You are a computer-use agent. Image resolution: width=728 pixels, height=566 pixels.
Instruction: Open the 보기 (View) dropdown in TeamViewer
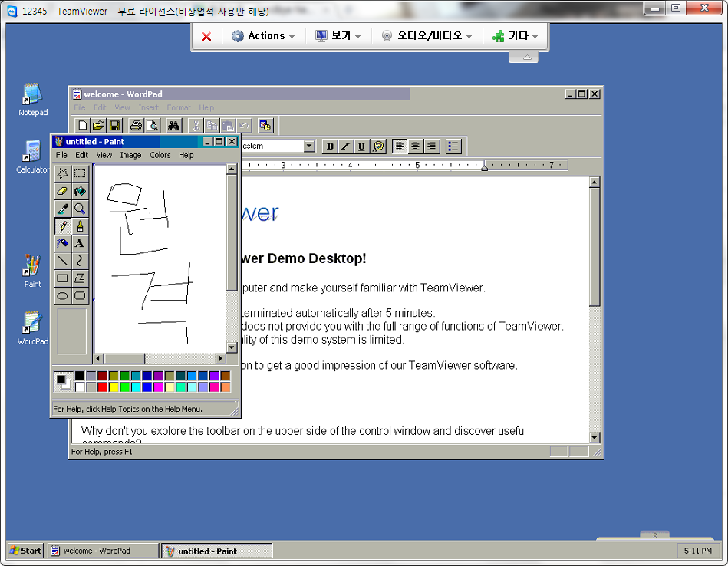338,36
